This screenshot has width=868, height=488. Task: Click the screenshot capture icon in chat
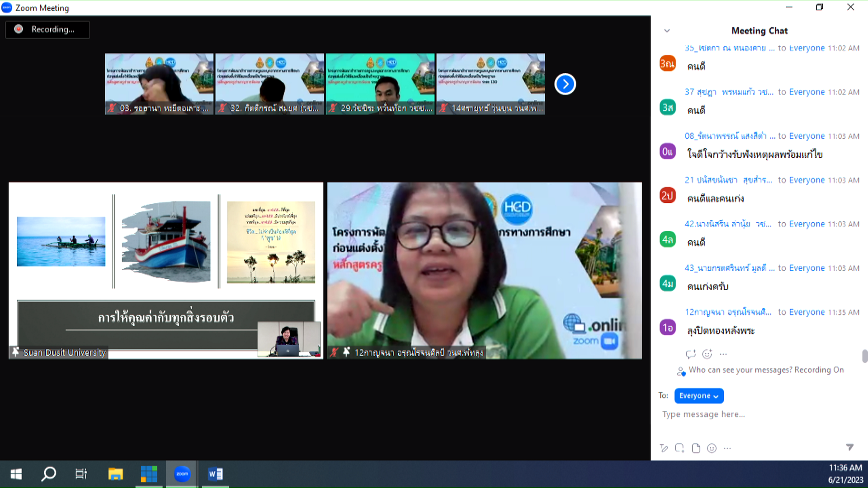click(x=679, y=448)
